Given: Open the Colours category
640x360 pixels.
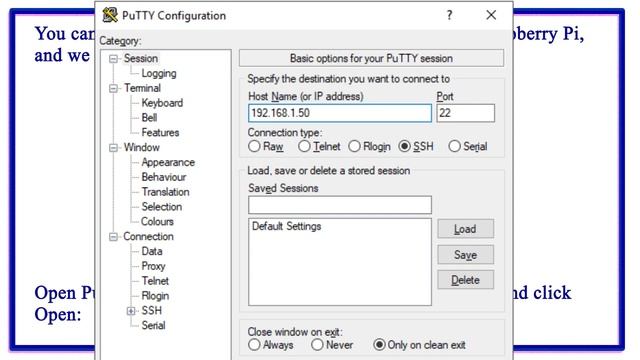Looking at the screenshot, I should (x=157, y=222).
